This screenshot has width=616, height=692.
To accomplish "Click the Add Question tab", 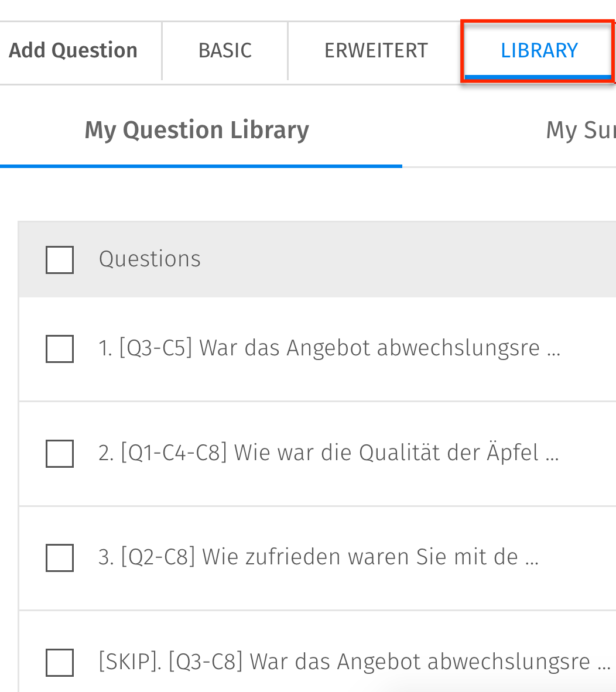I will click(x=73, y=50).
